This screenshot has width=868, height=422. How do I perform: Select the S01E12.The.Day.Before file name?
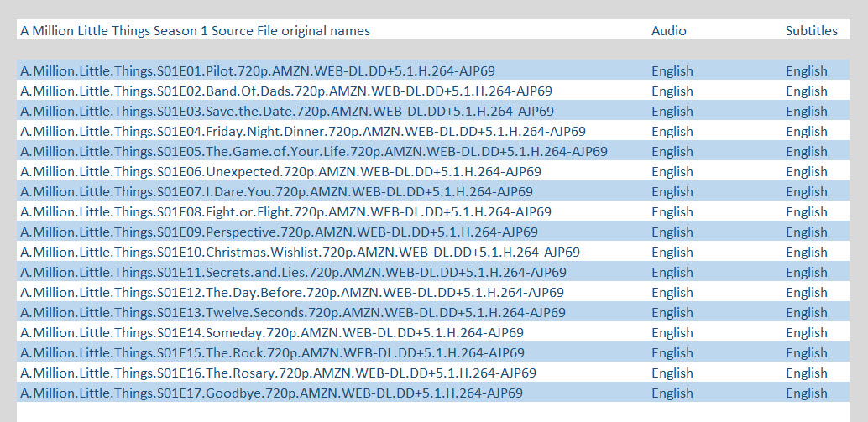tap(292, 293)
